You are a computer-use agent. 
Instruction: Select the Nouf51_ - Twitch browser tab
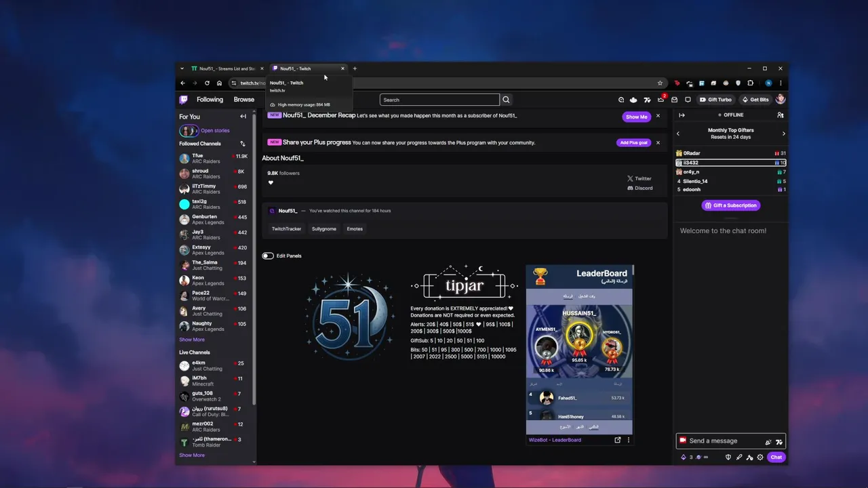coord(309,68)
